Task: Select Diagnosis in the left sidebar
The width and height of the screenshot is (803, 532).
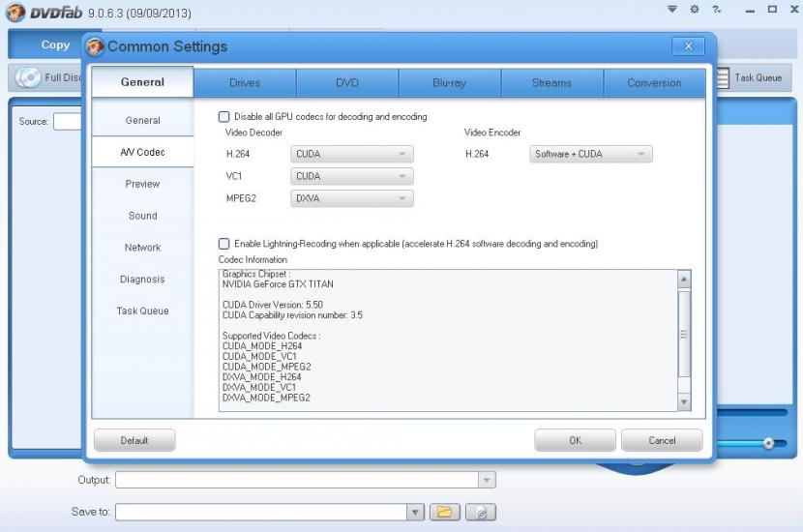Action: tap(142, 280)
